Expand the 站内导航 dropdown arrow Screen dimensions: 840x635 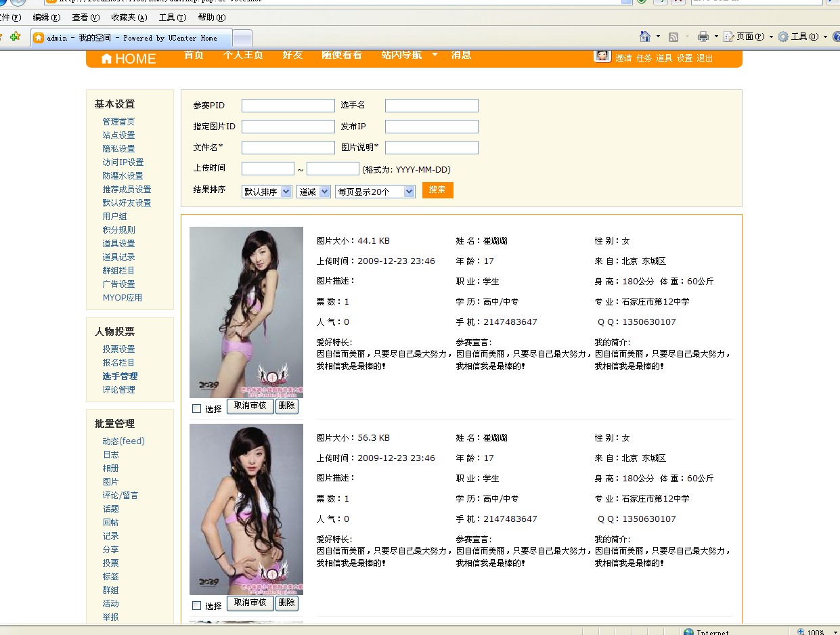[435, 54]
